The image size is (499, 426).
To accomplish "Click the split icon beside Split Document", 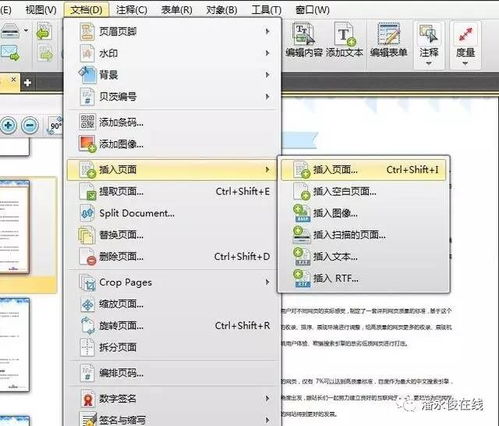I will coord(87,213).
